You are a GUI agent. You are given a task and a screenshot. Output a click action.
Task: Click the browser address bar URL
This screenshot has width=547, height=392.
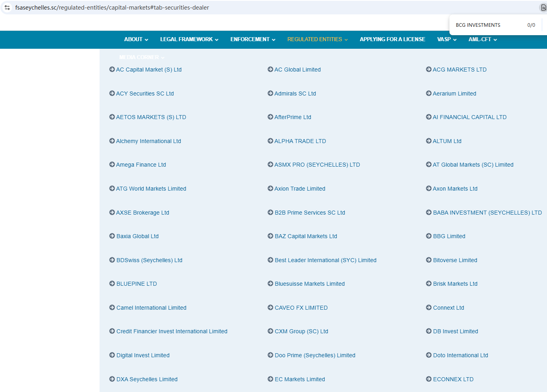(112, 8)
